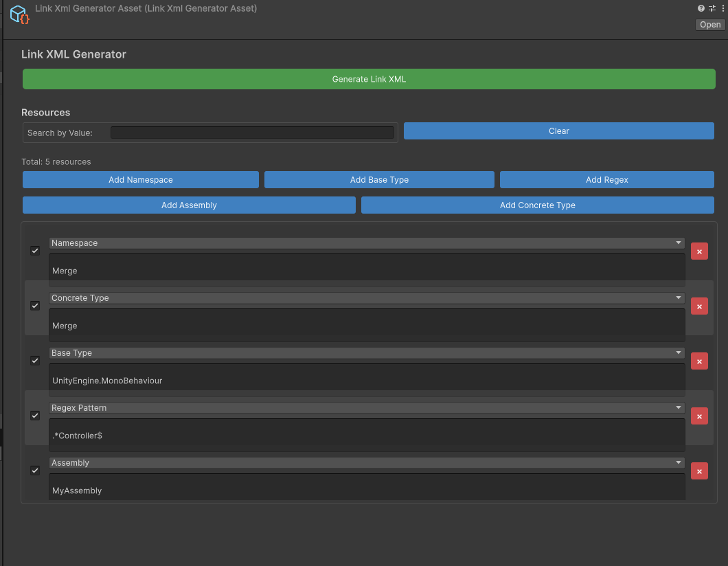Screen dimensions: 728x566
Task: Click the Total: 5 resources text
Action: (x=56, y=161)
